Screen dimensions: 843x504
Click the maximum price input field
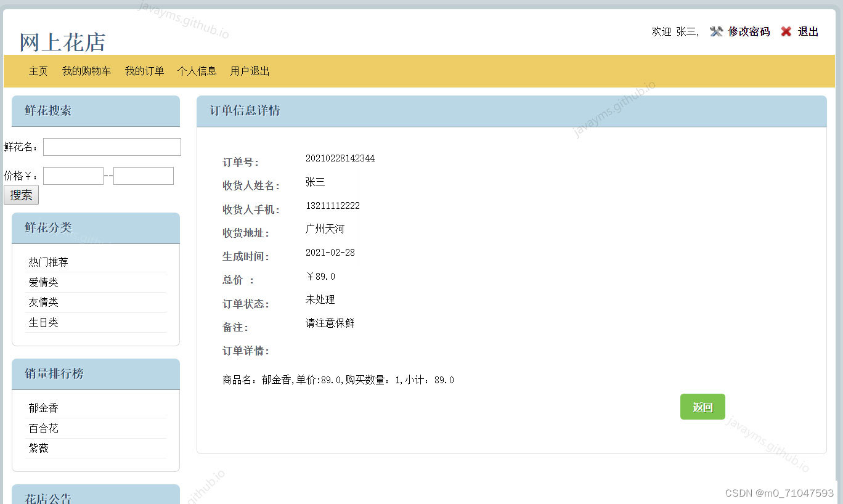pos(143,176)
